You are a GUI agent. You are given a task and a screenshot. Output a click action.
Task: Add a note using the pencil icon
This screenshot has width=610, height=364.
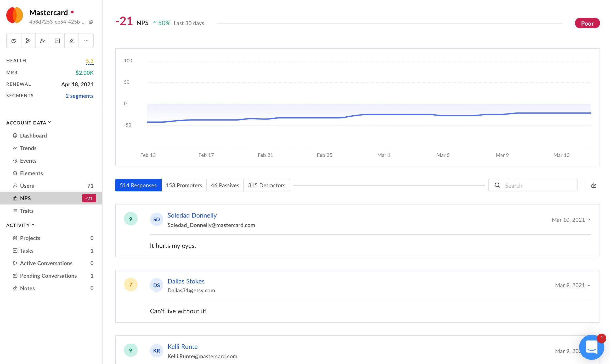tap(72, 41)
